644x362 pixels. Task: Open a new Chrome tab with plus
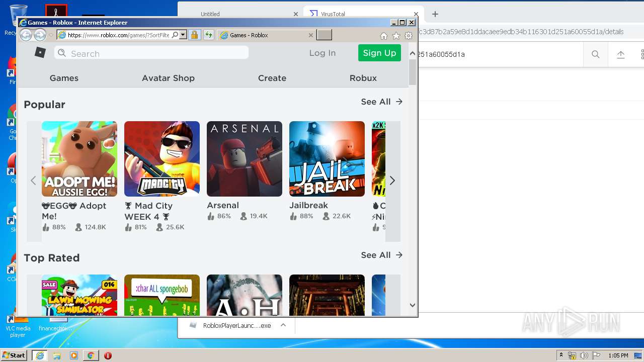[x=435, y=14]
